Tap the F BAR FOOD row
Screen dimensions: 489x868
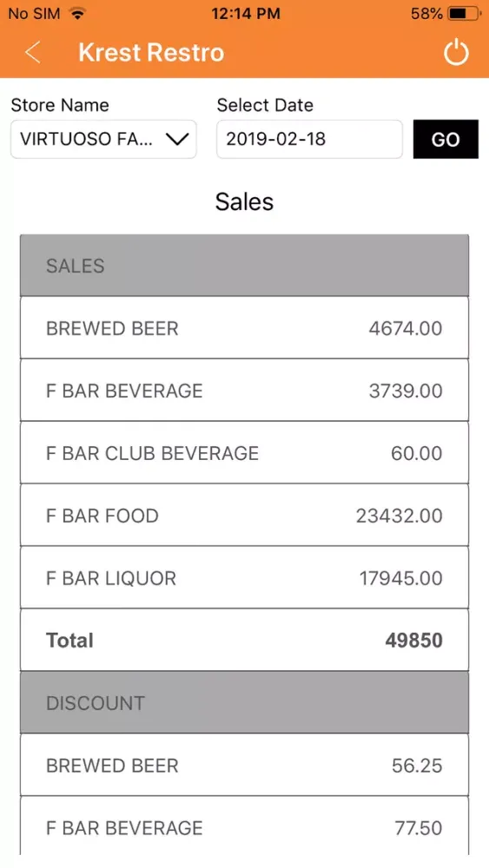(x=244, y=516)
